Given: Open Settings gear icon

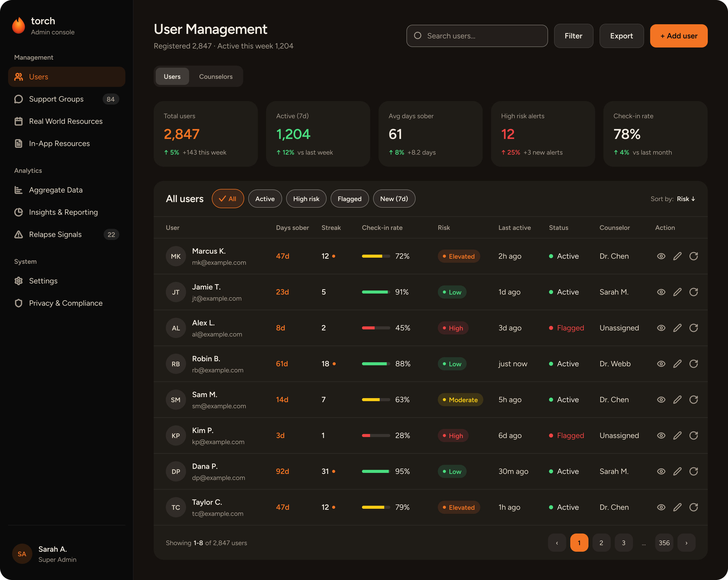Looking at the screenshot, I should pyautogui.click(x=18, y=281).
